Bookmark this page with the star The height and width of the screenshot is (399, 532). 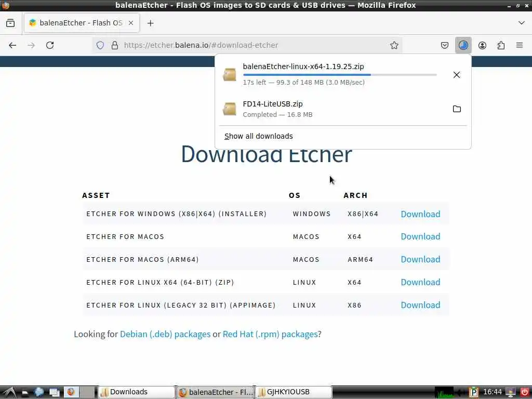coord(394,45)
